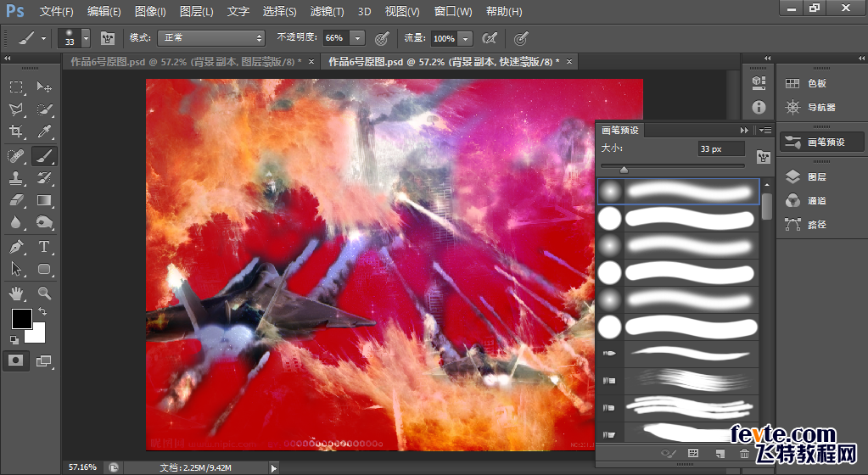This screenshot has height=475, width=868.
Task: Select the Path Selection tool
Action: point(16,269)
